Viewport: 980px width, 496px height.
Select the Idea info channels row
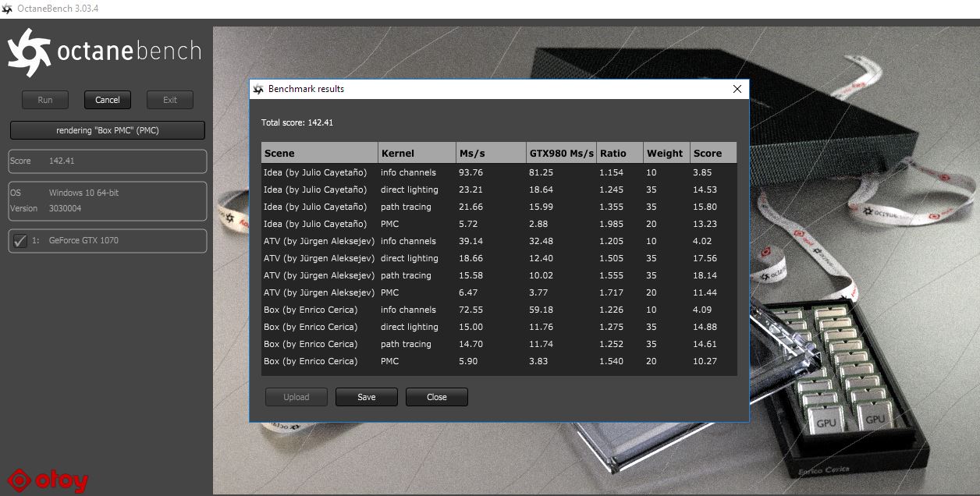(x=499, y=172)
